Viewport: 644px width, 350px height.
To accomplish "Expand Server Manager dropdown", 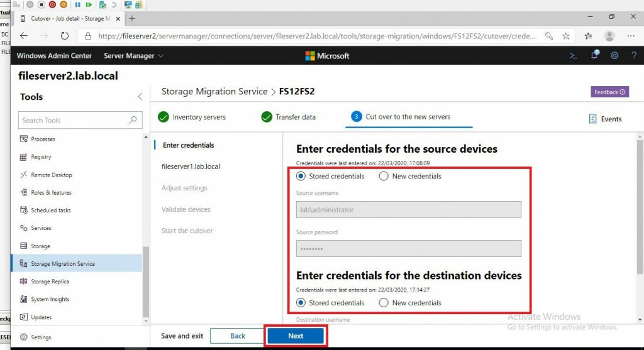I will 133,55.
